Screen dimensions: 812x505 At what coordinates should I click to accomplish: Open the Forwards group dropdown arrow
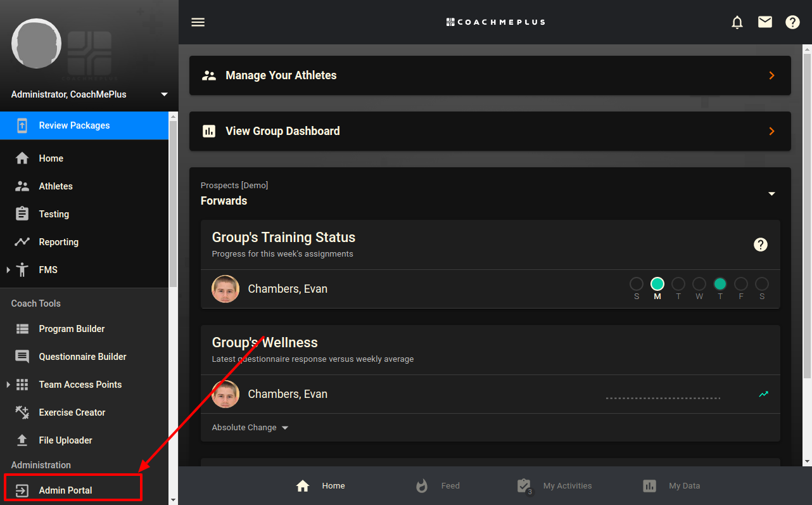point(771,194)
